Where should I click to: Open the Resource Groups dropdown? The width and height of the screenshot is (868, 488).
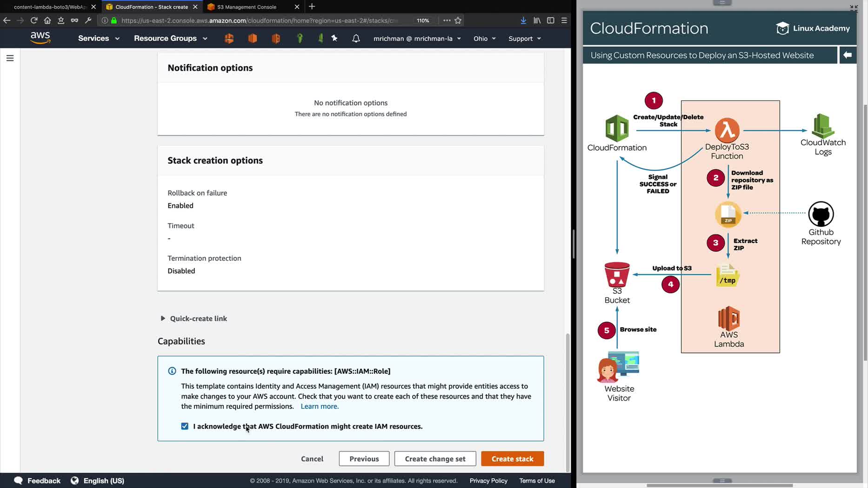[171, 39]
